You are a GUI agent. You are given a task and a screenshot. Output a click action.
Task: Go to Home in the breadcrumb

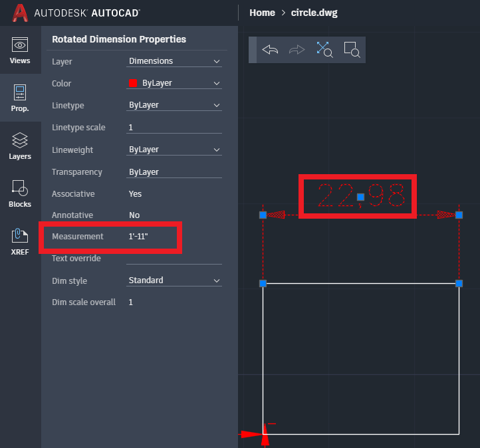[x=262, y=13]
